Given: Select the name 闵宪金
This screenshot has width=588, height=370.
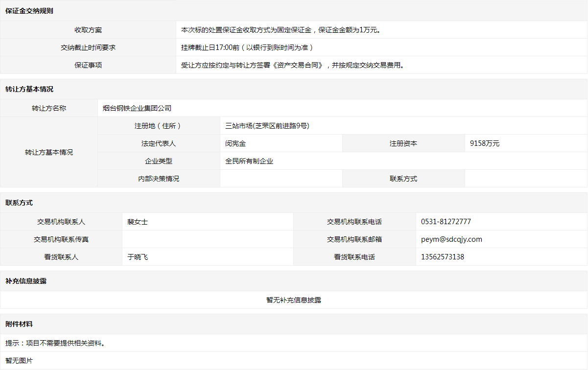Looking at the screenshot, I should (235, 143).
